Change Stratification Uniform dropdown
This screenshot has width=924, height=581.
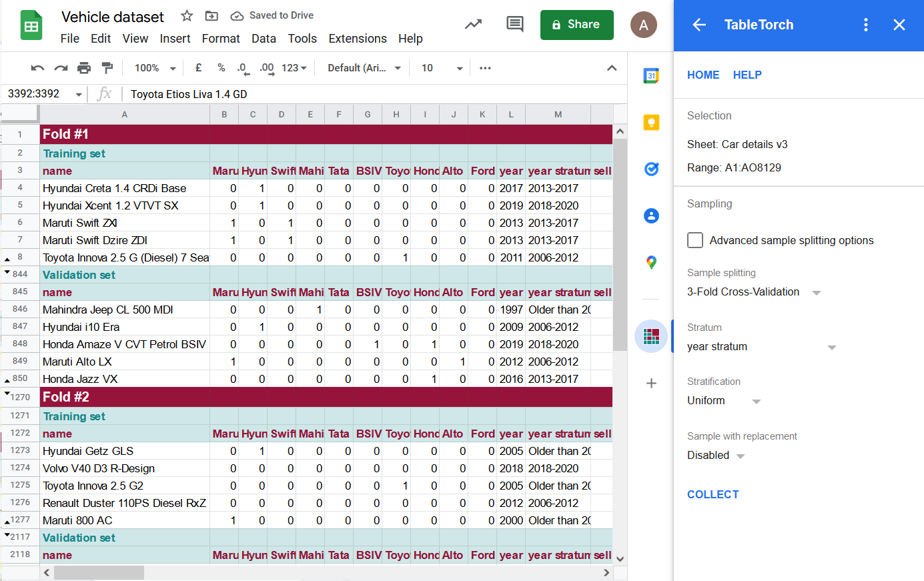click(724, 401)
